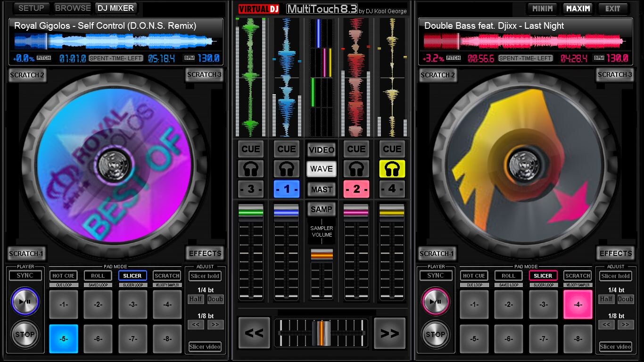Double the loop using Doub button
Viewport: 644px width, 362px height.
[x=215, y=299]
